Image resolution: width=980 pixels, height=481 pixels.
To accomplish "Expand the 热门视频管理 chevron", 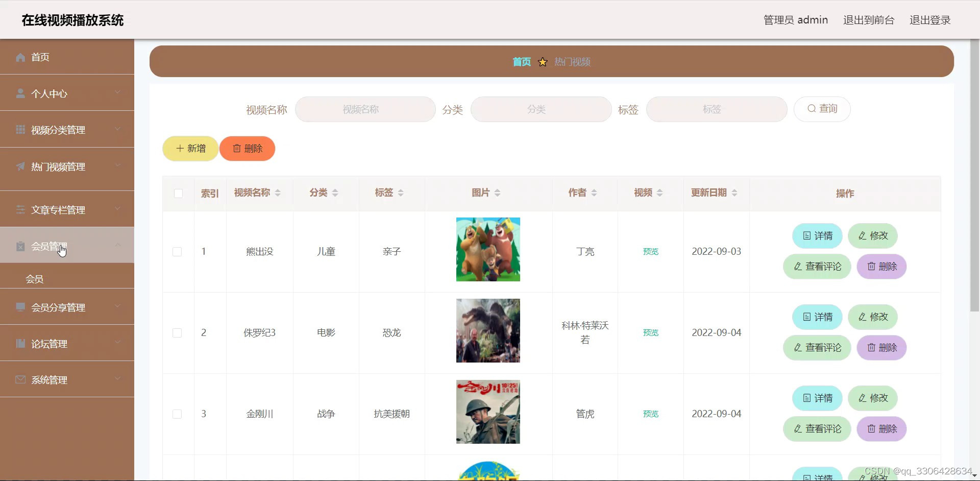I will click(118, 165).
